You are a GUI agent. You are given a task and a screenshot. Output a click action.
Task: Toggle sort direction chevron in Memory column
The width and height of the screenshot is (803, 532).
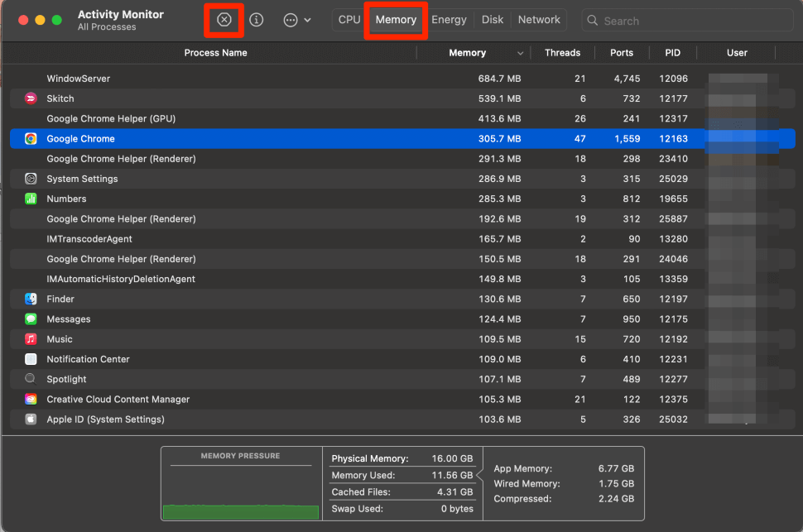coord(520,53)
